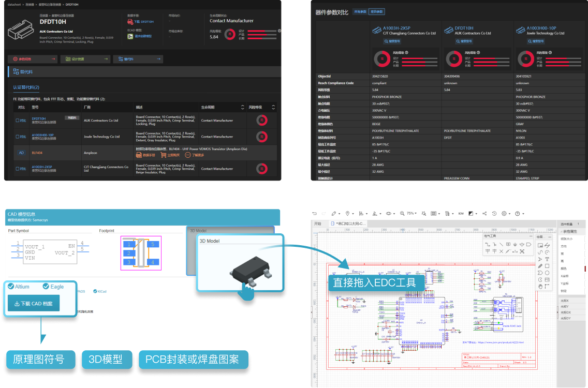Select the text T tool in drawing palette
The width and height of the screenshot is (588, 388).
pos(547,259)
